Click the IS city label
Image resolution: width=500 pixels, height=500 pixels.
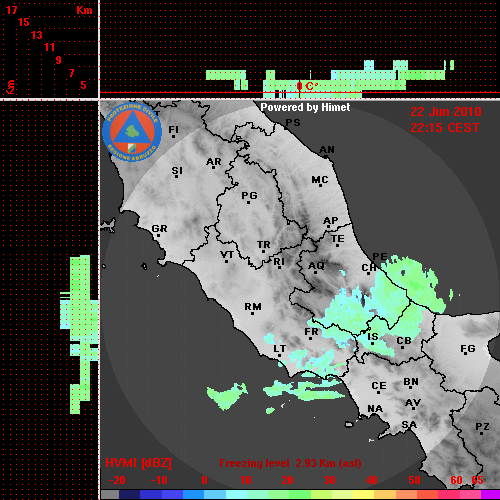pyautogui.click(x=373, y=337)
